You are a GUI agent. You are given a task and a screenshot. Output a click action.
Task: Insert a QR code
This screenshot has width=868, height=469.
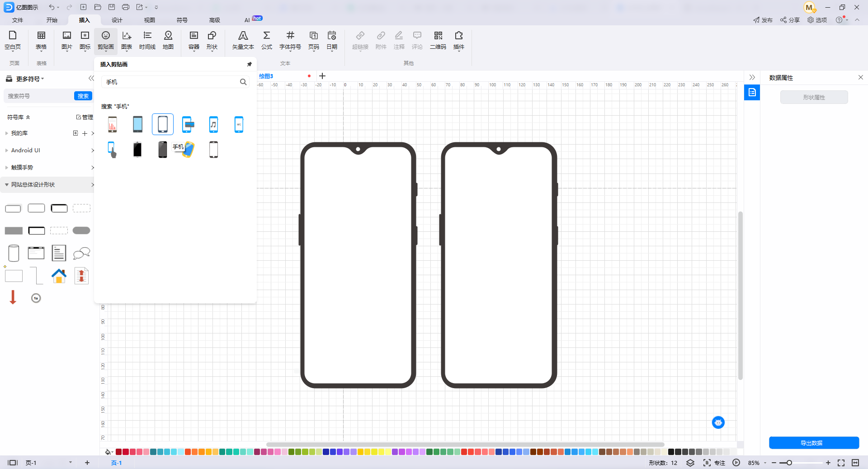click(438, 40)
